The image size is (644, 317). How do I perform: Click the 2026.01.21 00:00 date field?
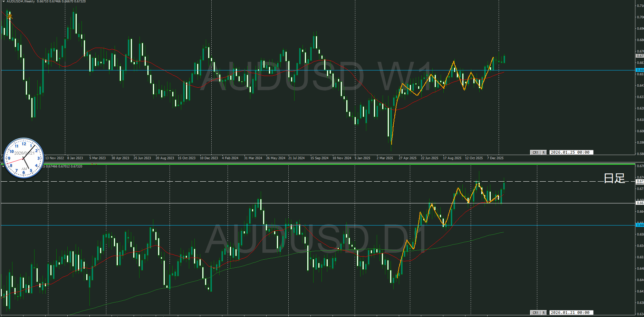pyautogui.click(x=571, y=313)
